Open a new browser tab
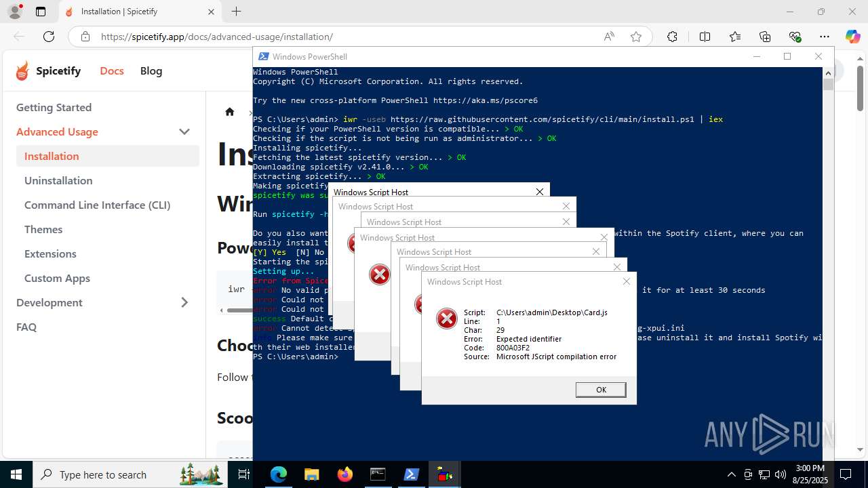Image resolution: width=868 pixels, height=488 pixels. tap(236, 12)
